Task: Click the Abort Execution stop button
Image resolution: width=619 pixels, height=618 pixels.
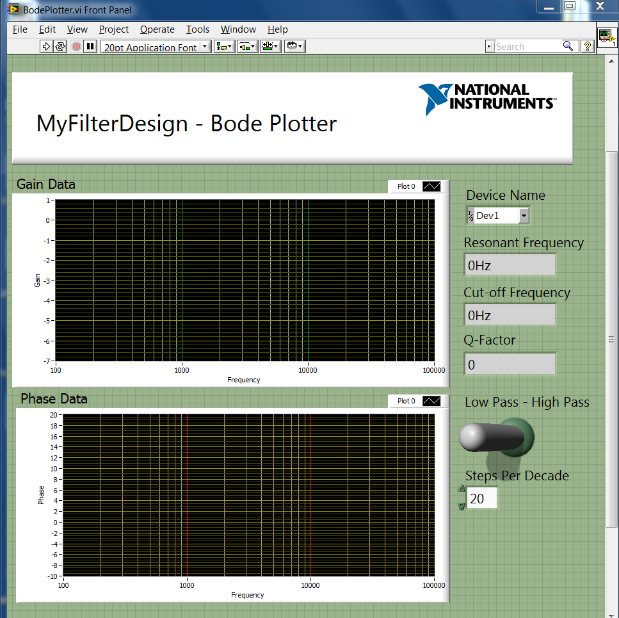Action: (76, 46)
